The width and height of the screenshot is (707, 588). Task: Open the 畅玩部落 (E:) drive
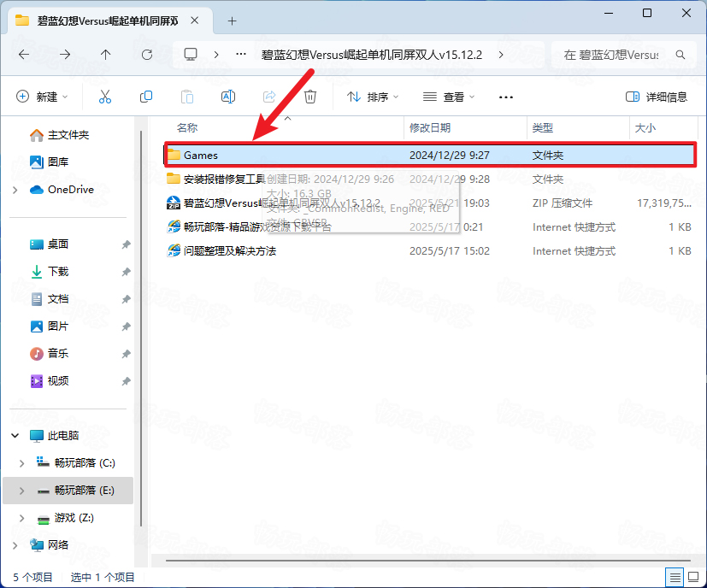pyautogui.click(x=76, y=491)
